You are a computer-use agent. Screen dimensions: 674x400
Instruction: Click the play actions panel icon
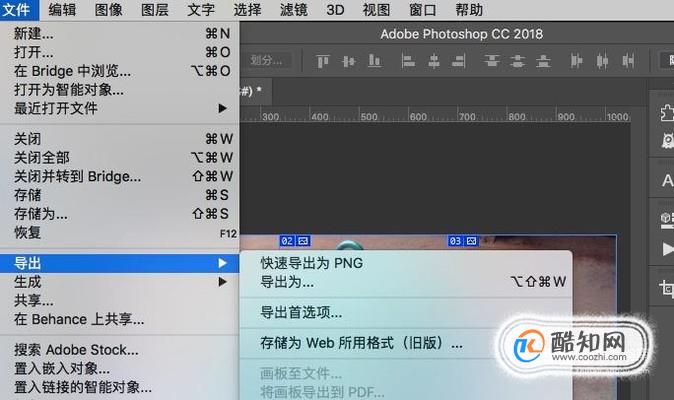[x=668, y=249]
